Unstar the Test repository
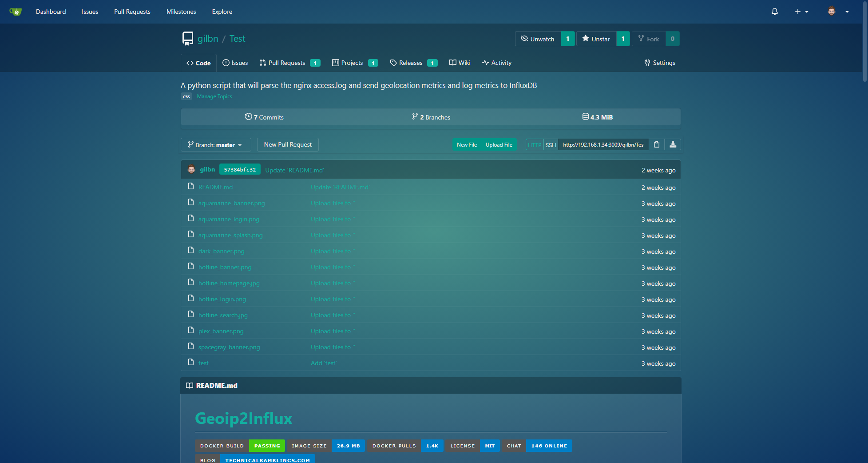This screenshot has height=463, width=868. (x=596, y=39)
